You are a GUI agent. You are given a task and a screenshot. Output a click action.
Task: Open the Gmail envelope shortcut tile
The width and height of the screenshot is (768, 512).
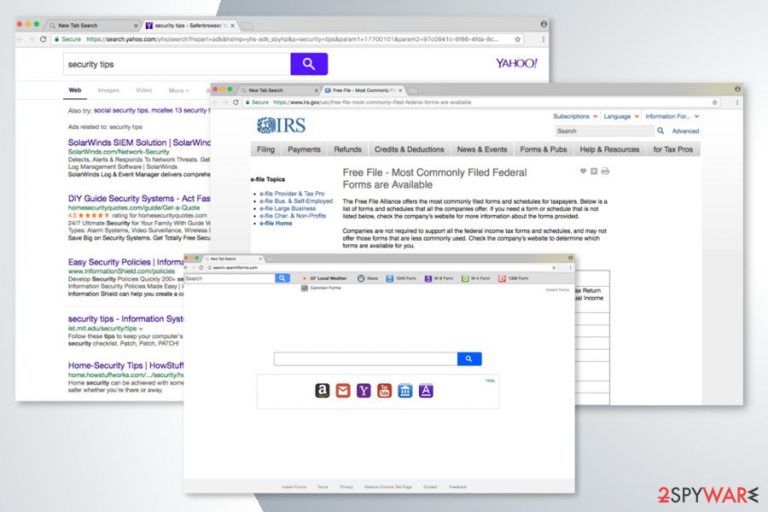coord(343,390)
